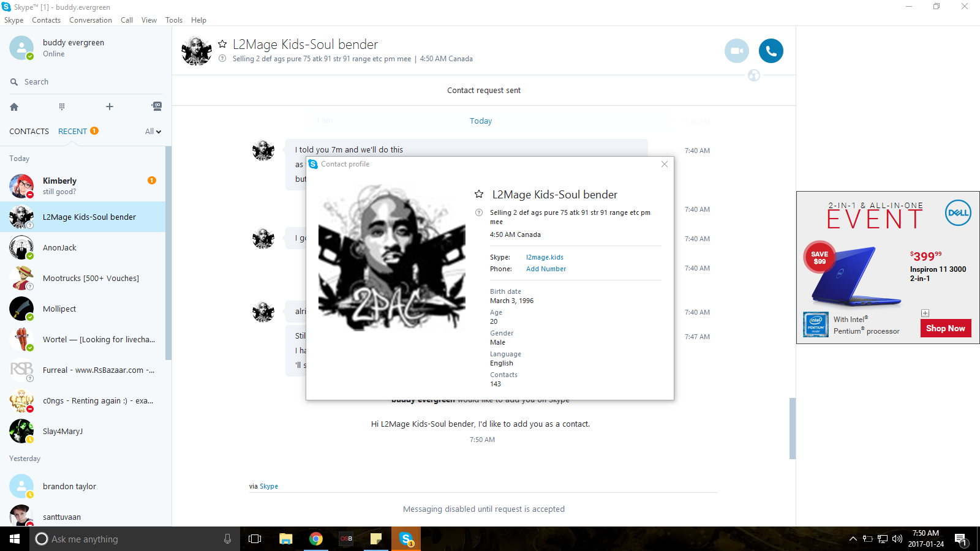
Task: Open the bots contacts icon in sidebar
Action: 157,107
